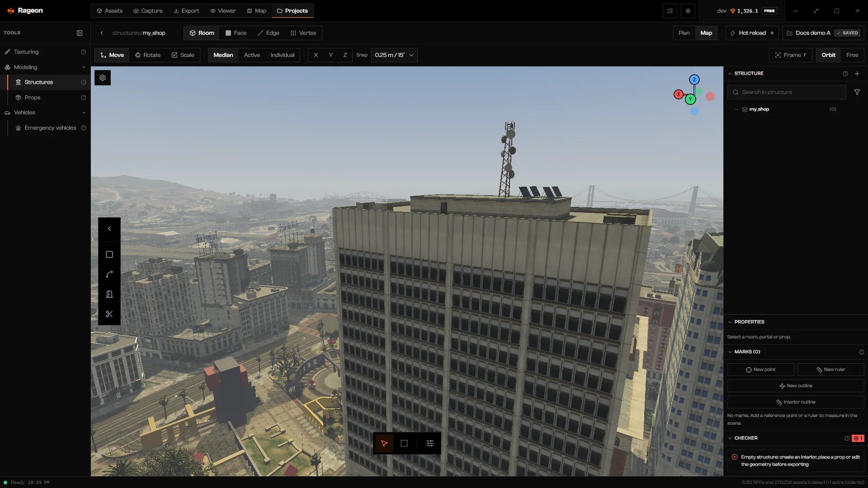Viewport: 868px width, 488px height.
Task: Collapse the Structure panel
Action: click(x=730, y=74)
